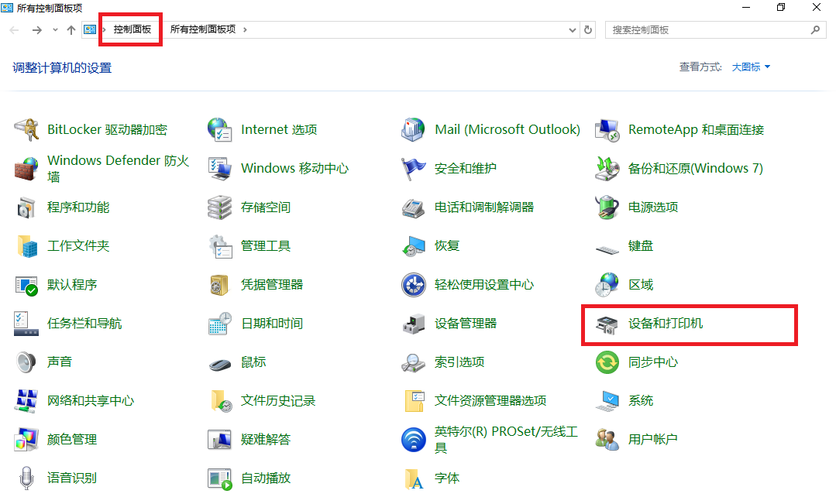836x504 pixels.
Task: Click the 声音 speaker icon
Action: (26, 362)
